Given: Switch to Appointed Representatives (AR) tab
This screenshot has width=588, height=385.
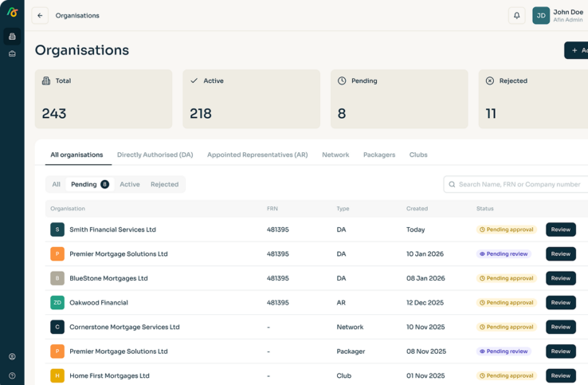Looking at the screenshot, I should pos(257,155).
